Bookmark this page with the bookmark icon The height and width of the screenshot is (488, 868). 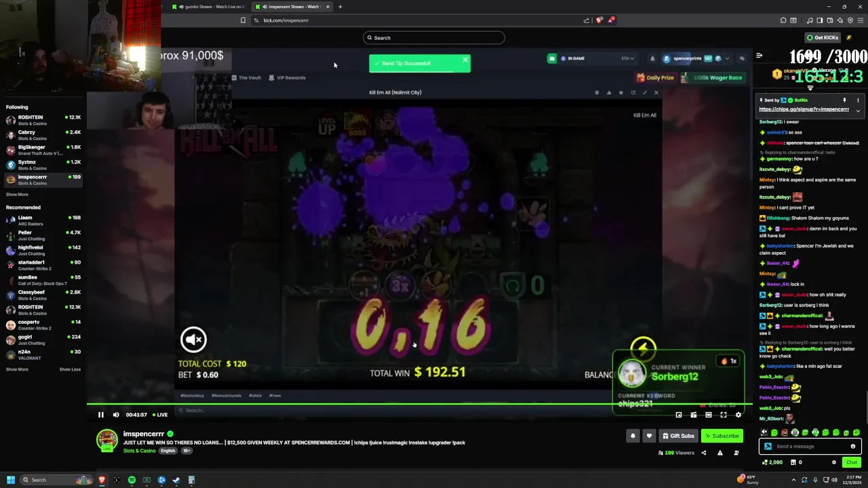click(x=243, y=20)
